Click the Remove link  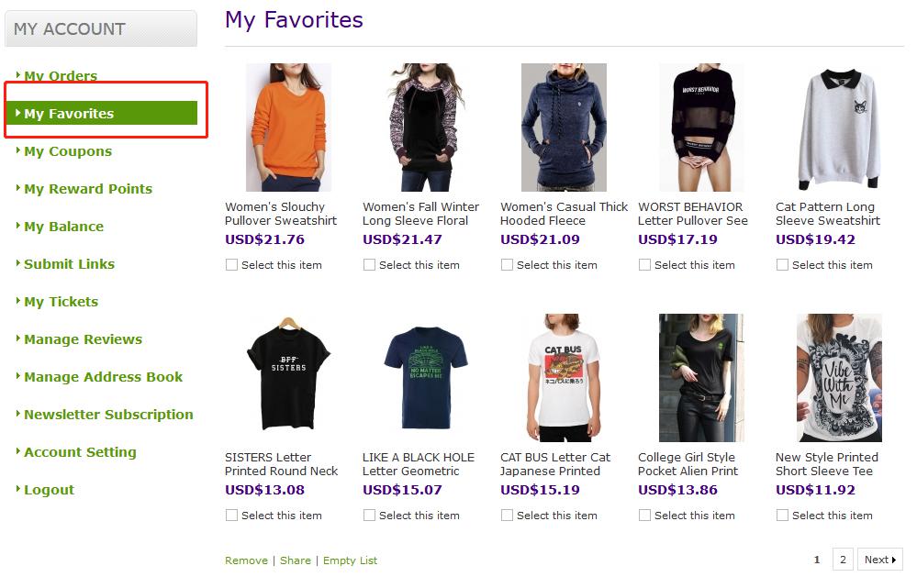click(246, 560)
